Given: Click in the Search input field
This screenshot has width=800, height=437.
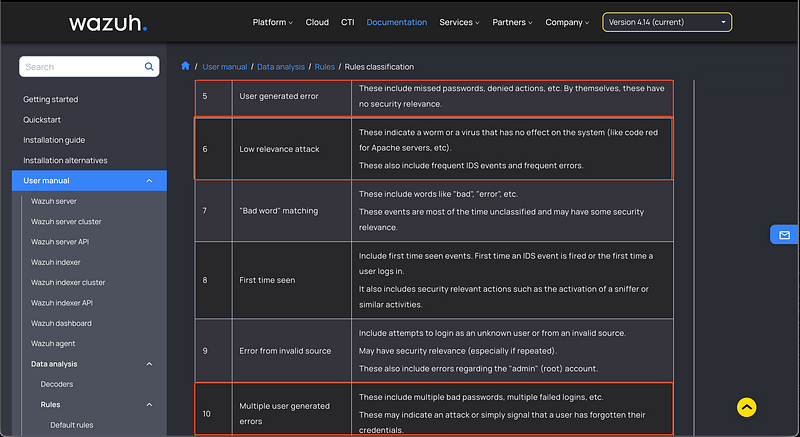Looking at the screenshot, I should [82, 67].
